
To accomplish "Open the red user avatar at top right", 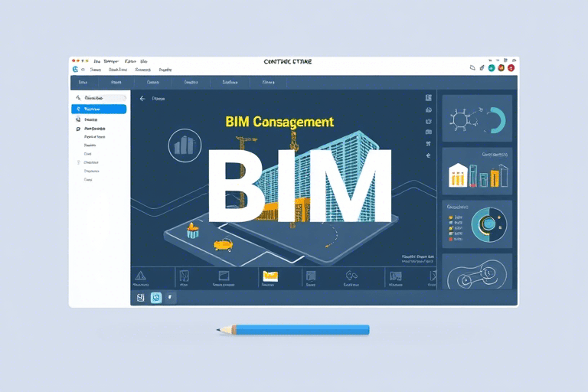I will click(511, 68).
